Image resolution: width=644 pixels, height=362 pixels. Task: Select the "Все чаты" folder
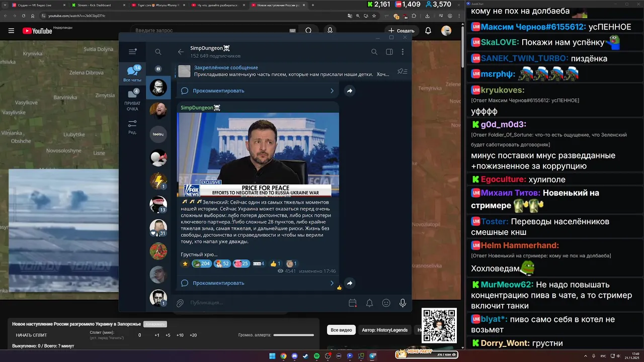point(132,74)
